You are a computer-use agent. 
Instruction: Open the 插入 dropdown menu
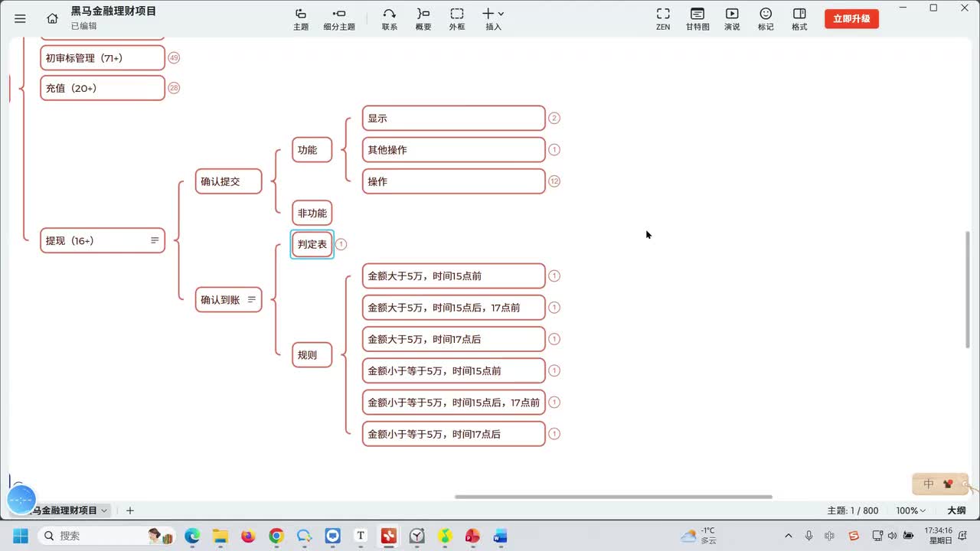point(494,19)
